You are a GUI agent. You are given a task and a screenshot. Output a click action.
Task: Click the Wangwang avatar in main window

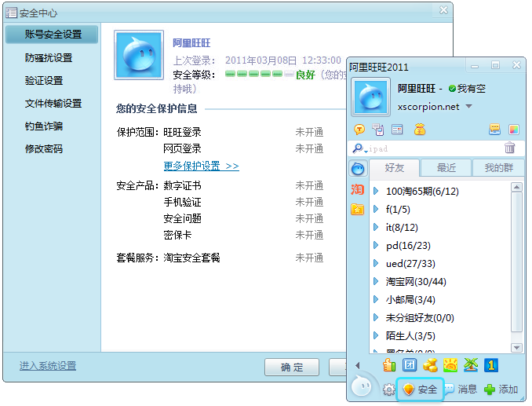point(370,97)
